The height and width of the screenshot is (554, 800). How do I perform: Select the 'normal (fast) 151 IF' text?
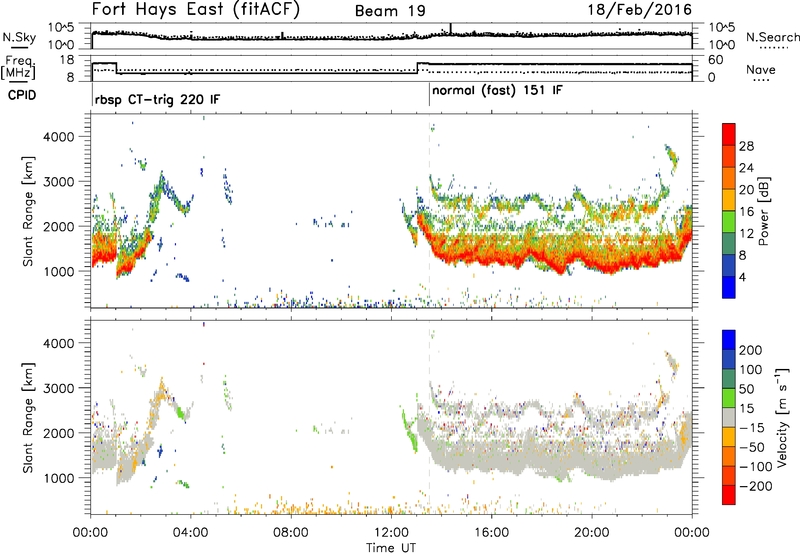click(x=497, y=91)
